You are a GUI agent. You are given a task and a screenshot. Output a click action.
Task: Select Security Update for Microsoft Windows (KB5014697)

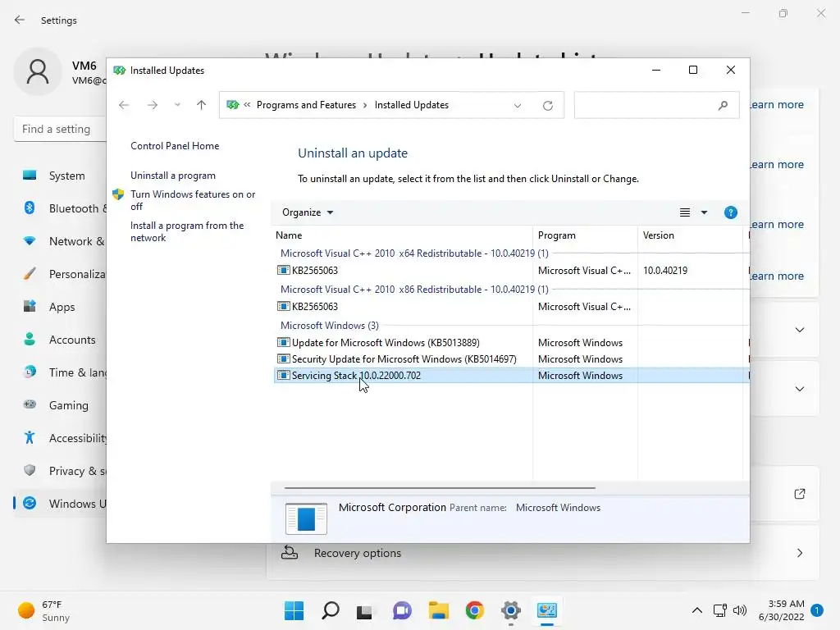(404, 359)
